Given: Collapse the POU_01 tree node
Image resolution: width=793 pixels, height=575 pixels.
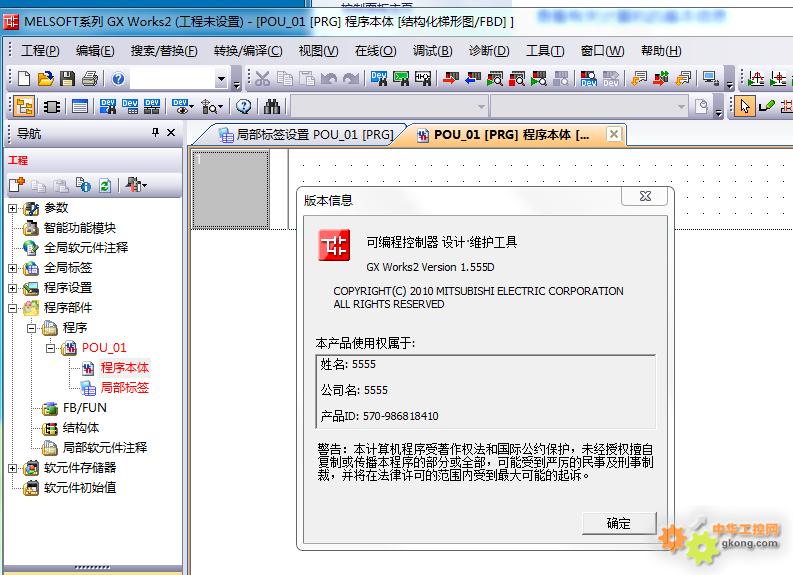Looking at the screenshot, I should point(50,348).
